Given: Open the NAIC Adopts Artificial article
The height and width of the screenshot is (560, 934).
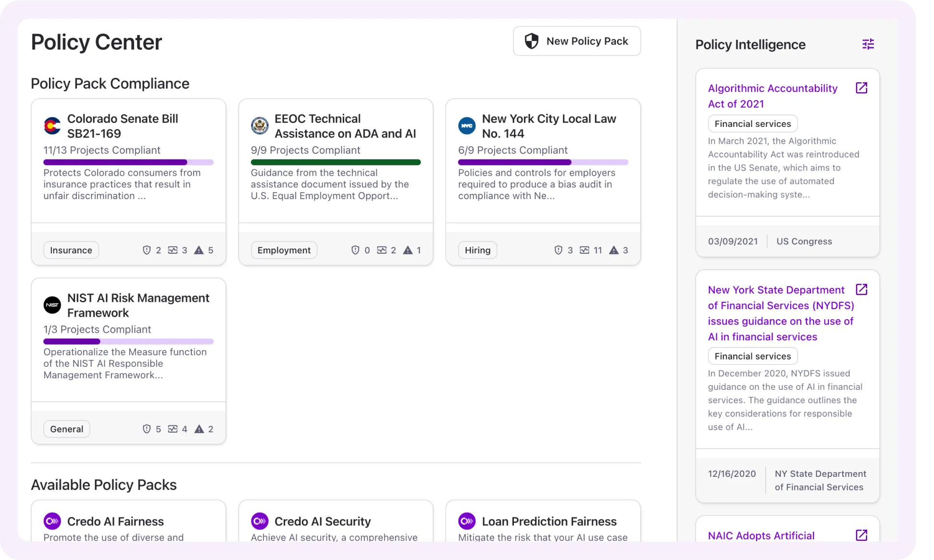Looking at the screenshot, I should [761, 535].
